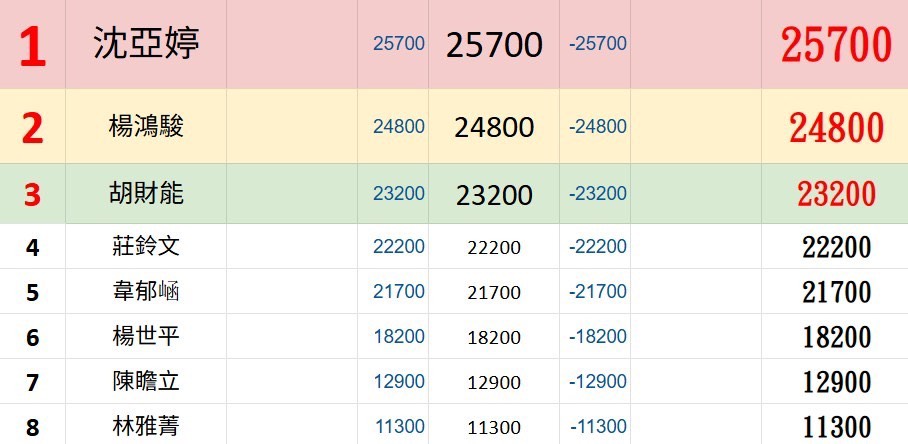Select the name cell 林雅菁
The width and height of the screenshot is (908, 444).
(146, 427)
